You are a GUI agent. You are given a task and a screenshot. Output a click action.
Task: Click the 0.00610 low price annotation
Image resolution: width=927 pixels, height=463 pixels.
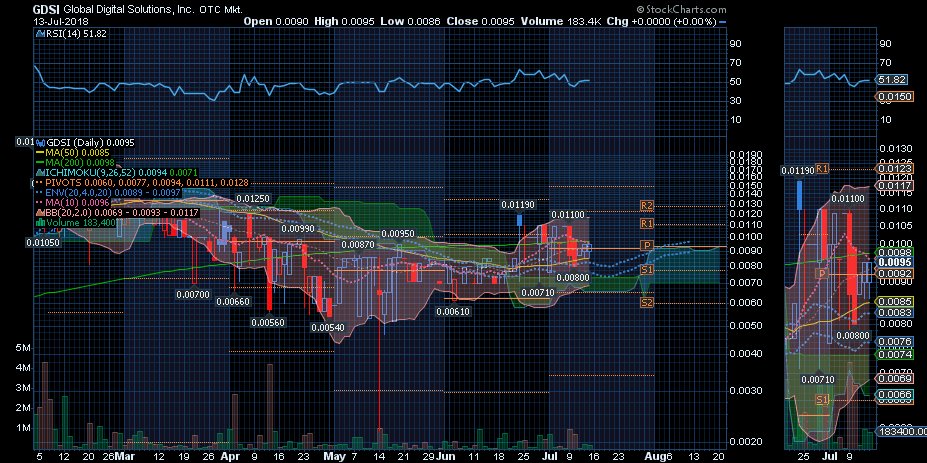[x=453, y=312]
